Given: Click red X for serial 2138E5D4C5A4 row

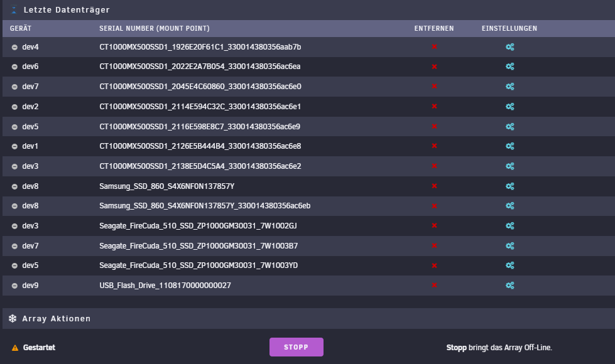Looking at the screenshot, I should (x=434, y=166).
